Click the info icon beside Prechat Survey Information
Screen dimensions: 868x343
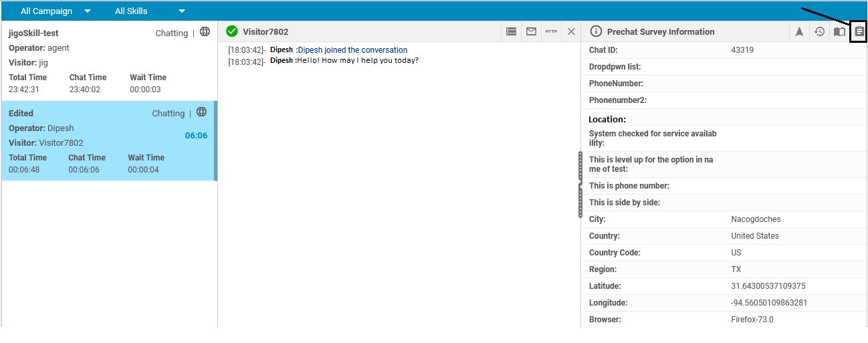[x=596, y=31]
